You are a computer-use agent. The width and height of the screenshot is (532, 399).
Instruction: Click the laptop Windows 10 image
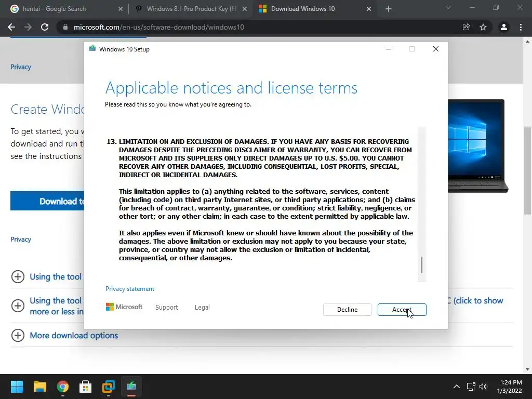[478, 146]
